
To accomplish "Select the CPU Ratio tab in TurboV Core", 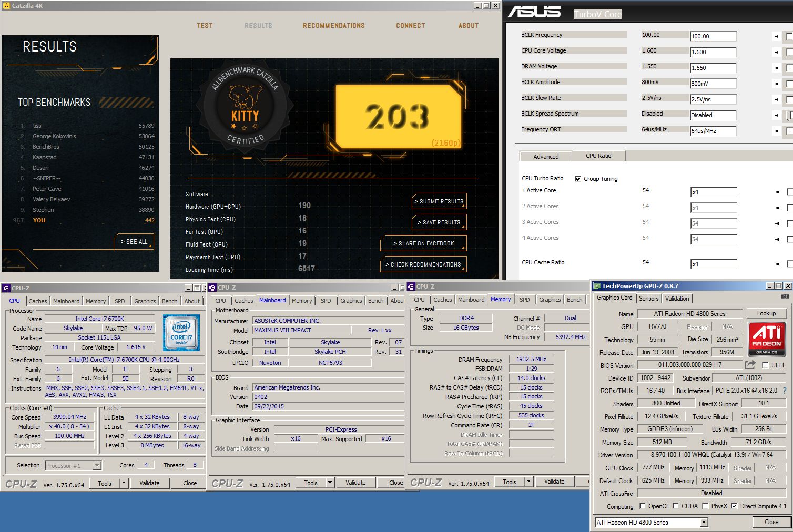I will (598, 156).
